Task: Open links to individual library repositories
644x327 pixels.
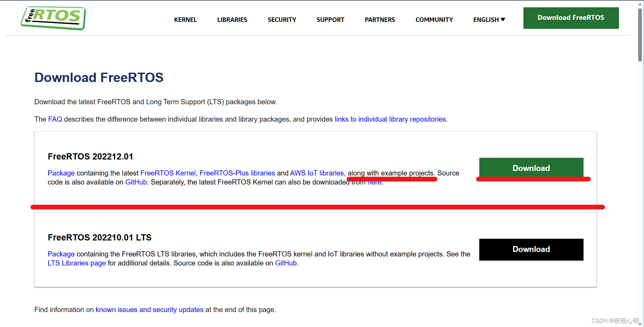Action: click(390, 119)
